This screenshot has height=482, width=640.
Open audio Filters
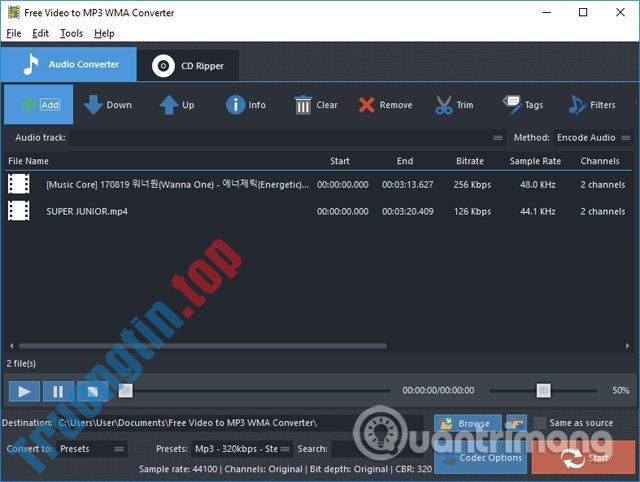[x=592, y=105]
